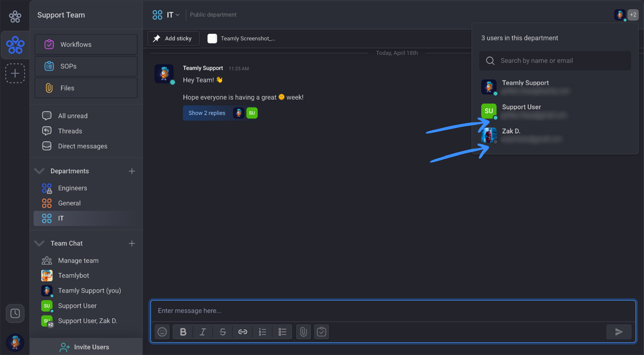Toggle numbered list
Screen dimensions: 644x355
point(263,332)
